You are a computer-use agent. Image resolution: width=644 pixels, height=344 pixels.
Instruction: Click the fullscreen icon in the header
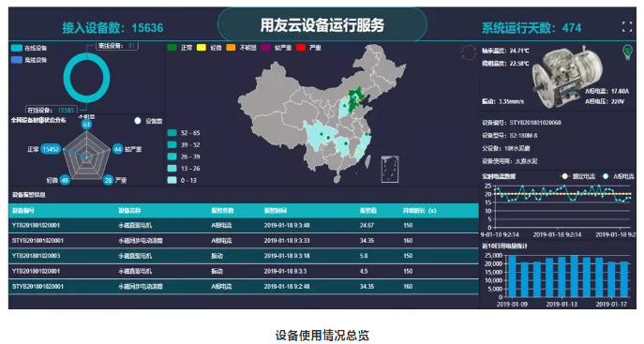coord(627,27)
